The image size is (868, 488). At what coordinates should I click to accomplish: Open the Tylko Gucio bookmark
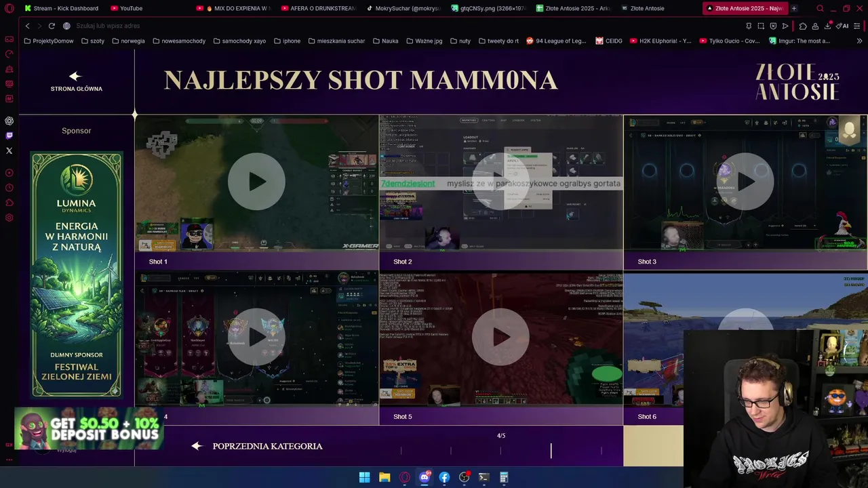tap(730, 41)
